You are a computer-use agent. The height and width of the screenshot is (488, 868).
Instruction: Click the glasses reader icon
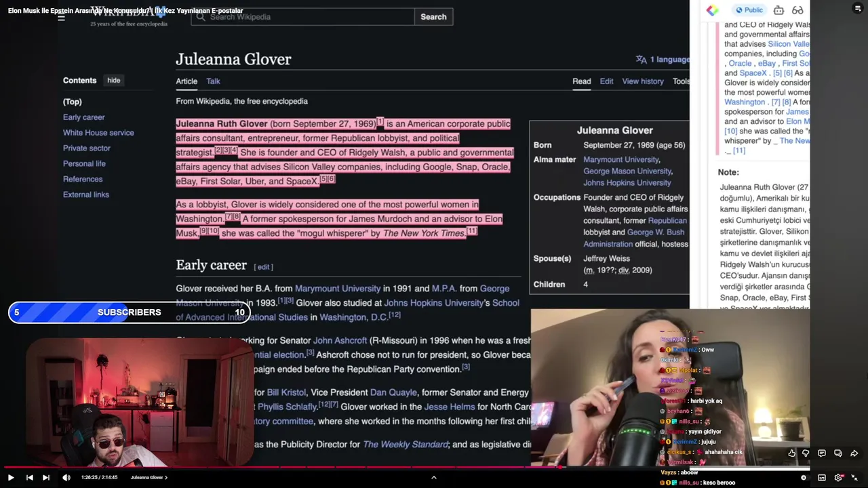pyautogui.click(x=797, y=10)
